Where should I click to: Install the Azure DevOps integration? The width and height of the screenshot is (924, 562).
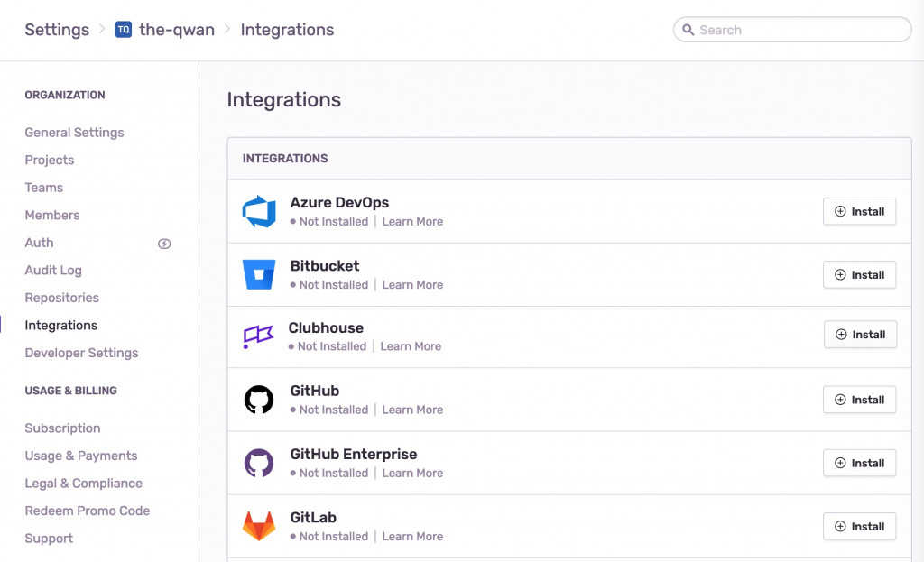859,211
